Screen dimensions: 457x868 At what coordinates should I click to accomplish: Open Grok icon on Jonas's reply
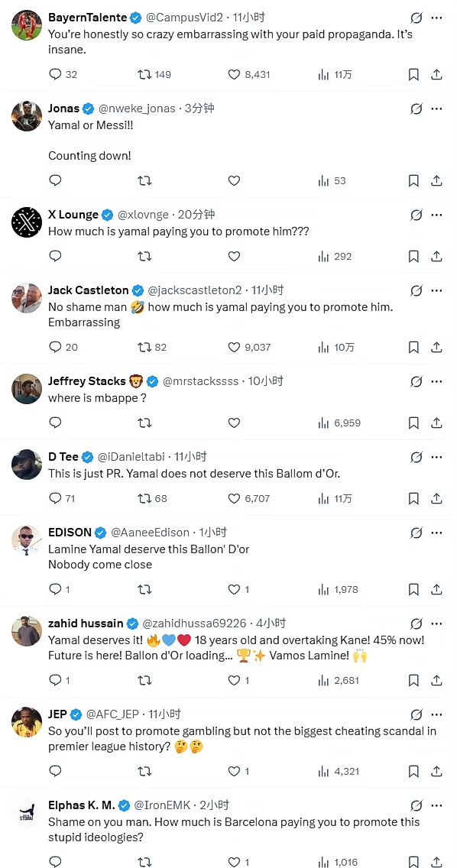(416, 109)
